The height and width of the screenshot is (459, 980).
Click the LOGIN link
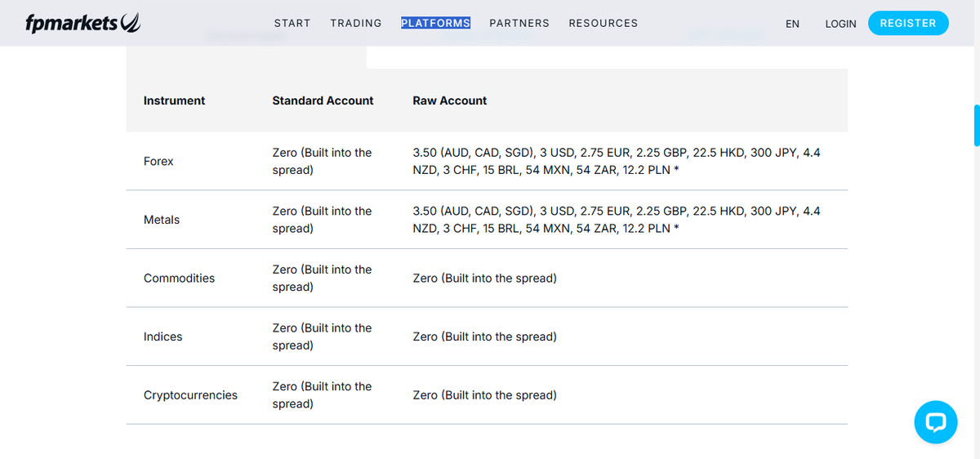[840, 24]
